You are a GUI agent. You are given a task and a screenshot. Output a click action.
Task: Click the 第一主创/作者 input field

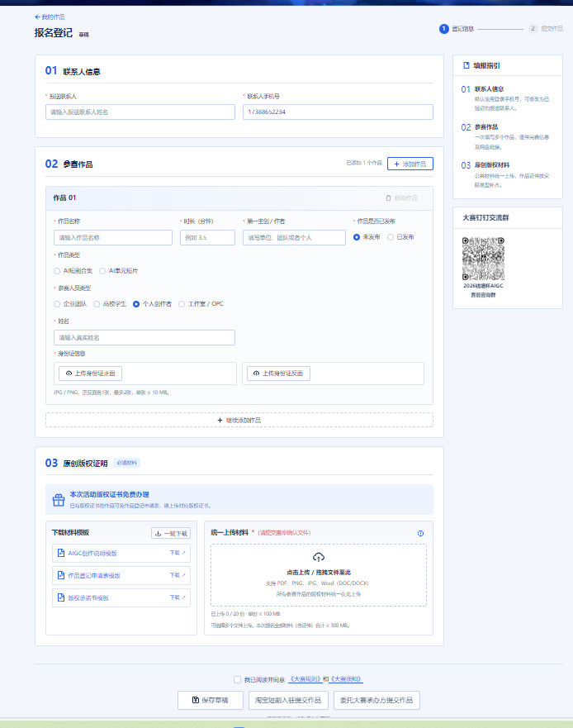point(294,237)
